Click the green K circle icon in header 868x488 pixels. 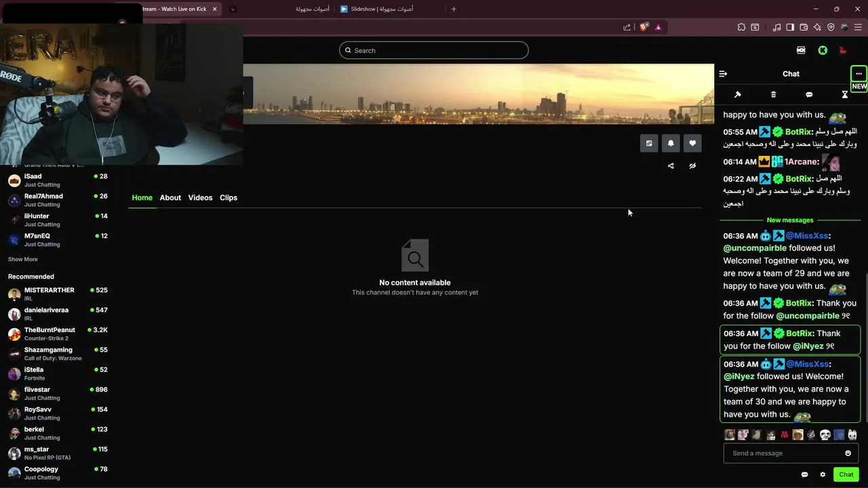(823, 50)
